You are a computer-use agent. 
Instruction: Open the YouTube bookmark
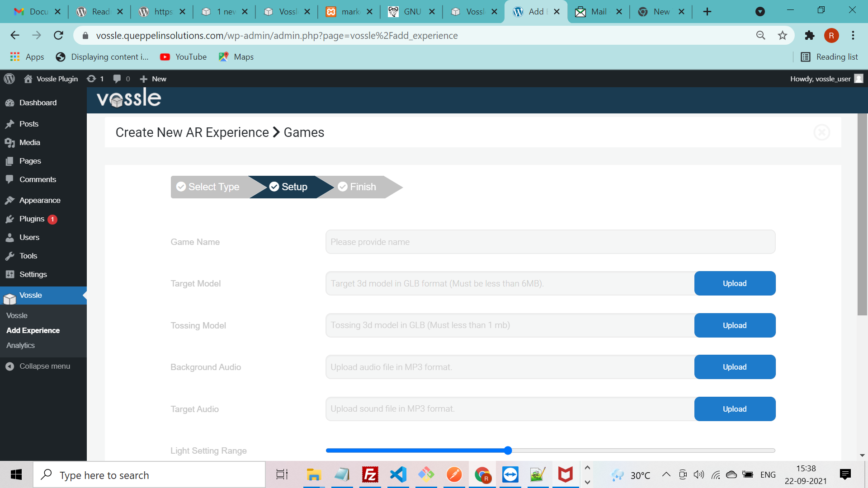tap(183, 57)
